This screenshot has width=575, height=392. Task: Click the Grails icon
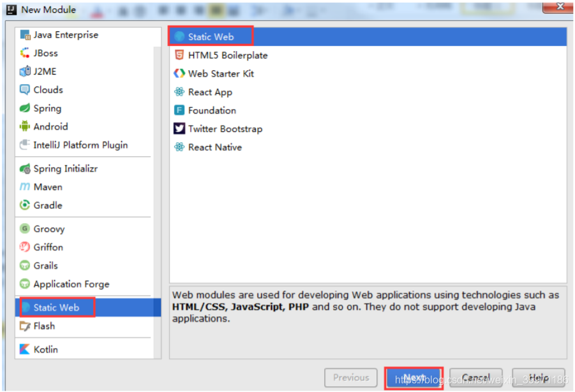(25, 265)
